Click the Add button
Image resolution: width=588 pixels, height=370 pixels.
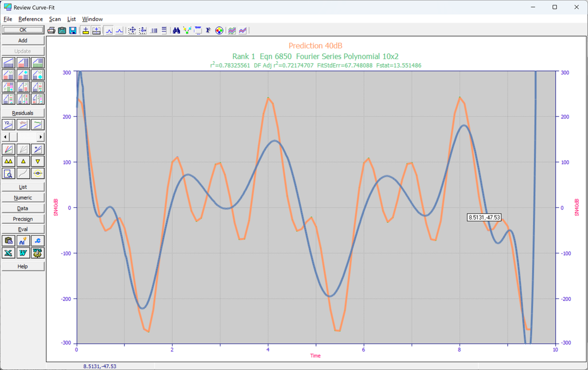[x=23, y=41]
